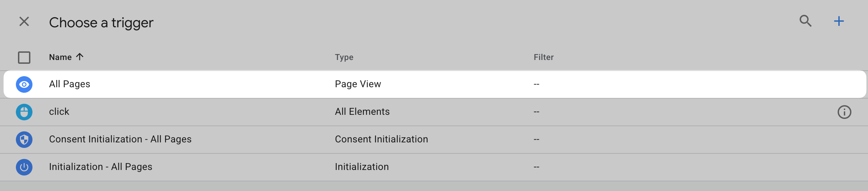Click the Type column header
The height and width of the screenshot is (191, 868).
[x=344, y=57]
